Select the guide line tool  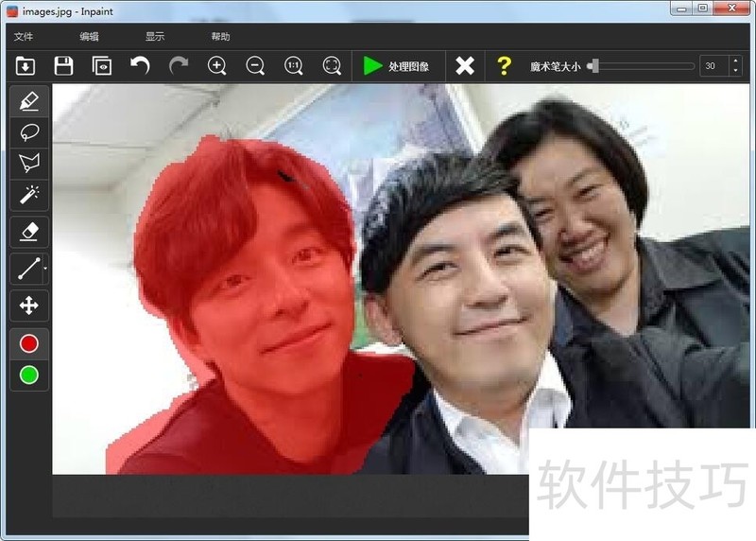coord(27,269)
